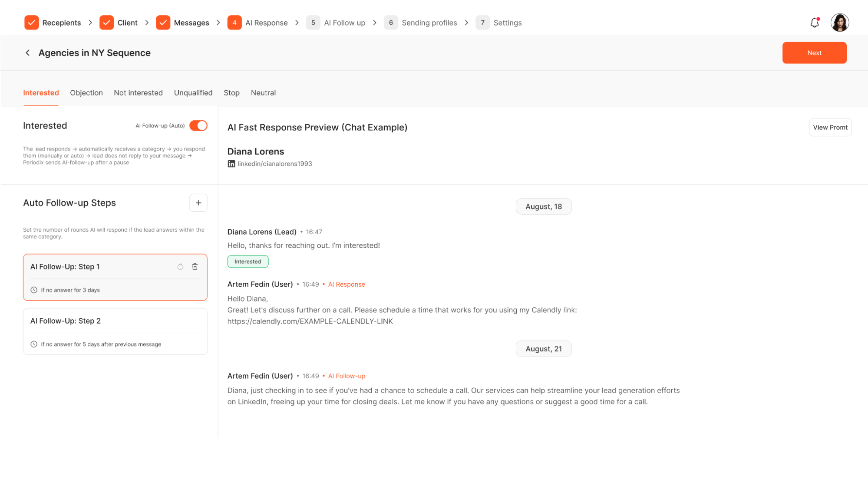Image resolution: width=868 pixels, height=488 pixels.
Task: Click the back arrow navigation icon
Action: tap(27, 52)
